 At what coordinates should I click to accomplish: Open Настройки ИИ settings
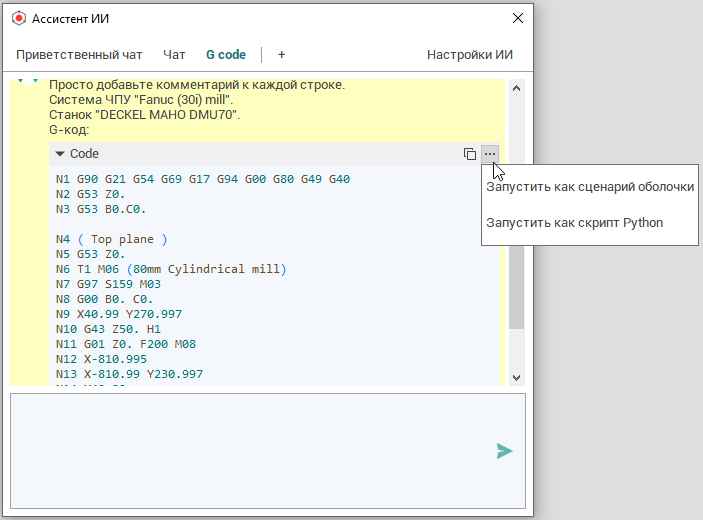click(x=470, y=55)
